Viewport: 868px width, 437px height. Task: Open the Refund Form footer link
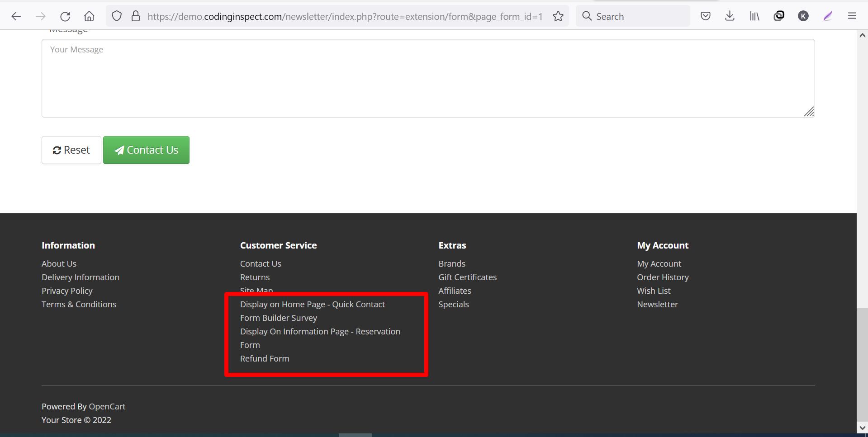click(265, 358)
